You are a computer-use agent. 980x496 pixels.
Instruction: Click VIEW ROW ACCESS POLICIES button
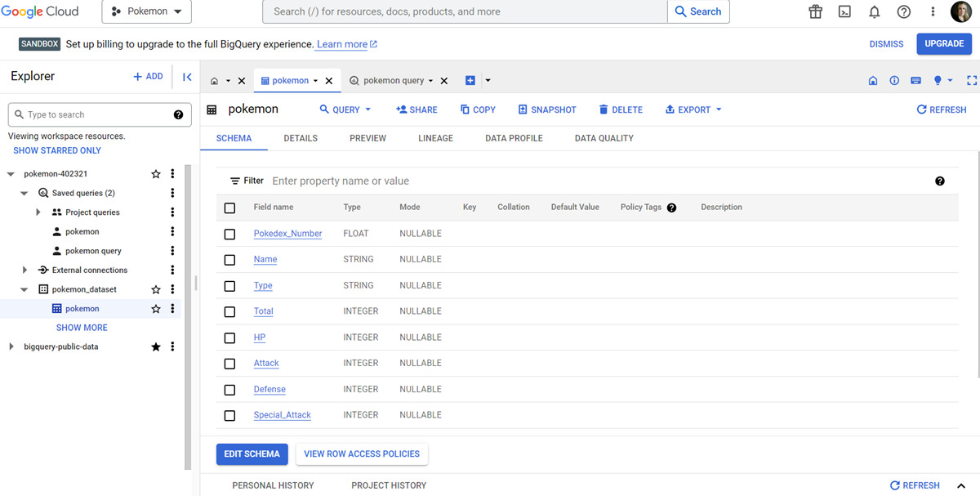(362, 454)
